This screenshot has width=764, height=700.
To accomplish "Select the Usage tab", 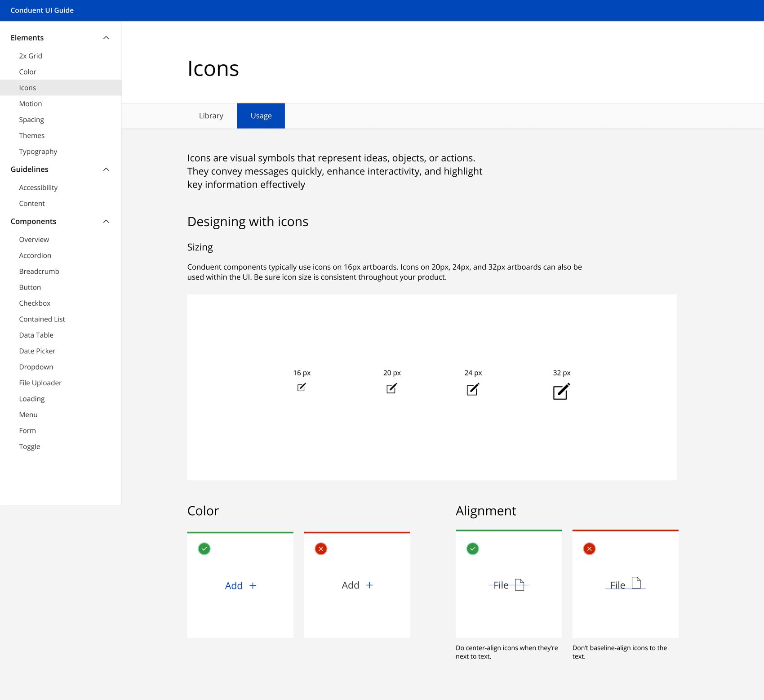I will tap(261, 116).
